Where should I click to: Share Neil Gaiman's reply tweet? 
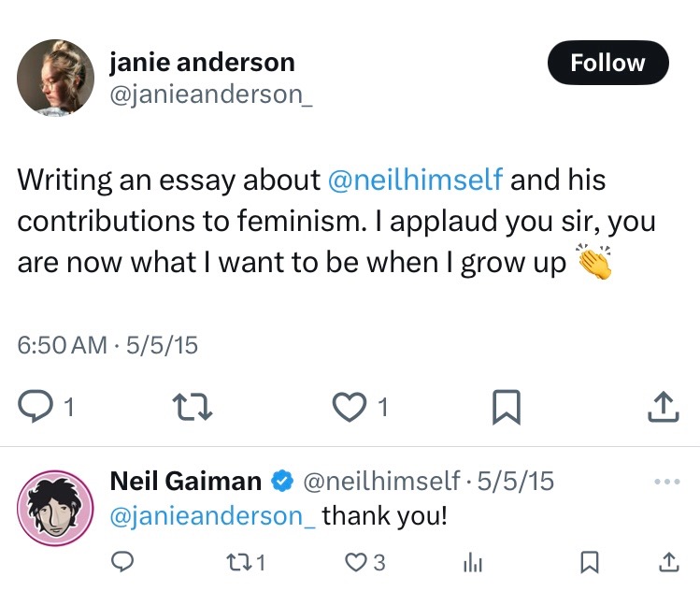(667, 562)
